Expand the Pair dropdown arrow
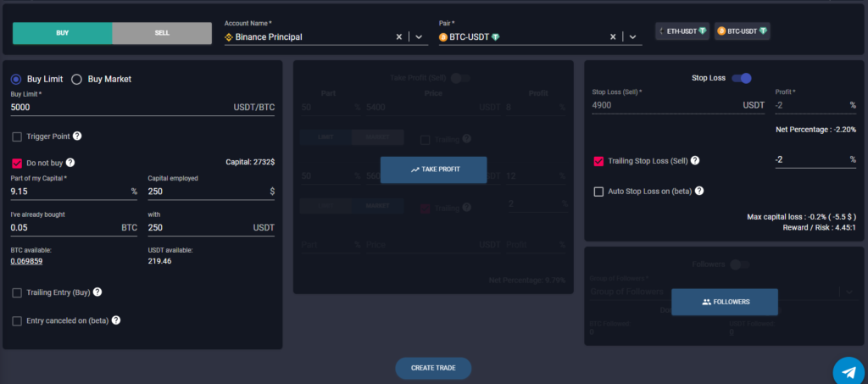 (632, 37)
